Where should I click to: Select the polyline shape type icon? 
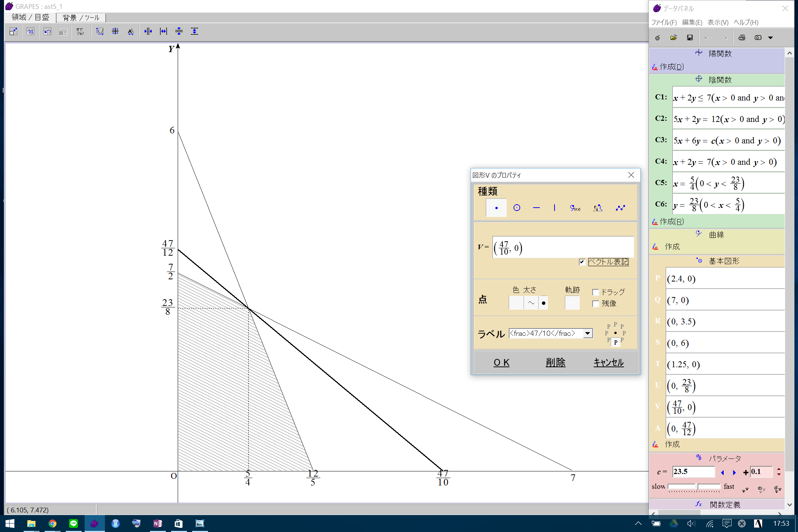coord(620,208)
